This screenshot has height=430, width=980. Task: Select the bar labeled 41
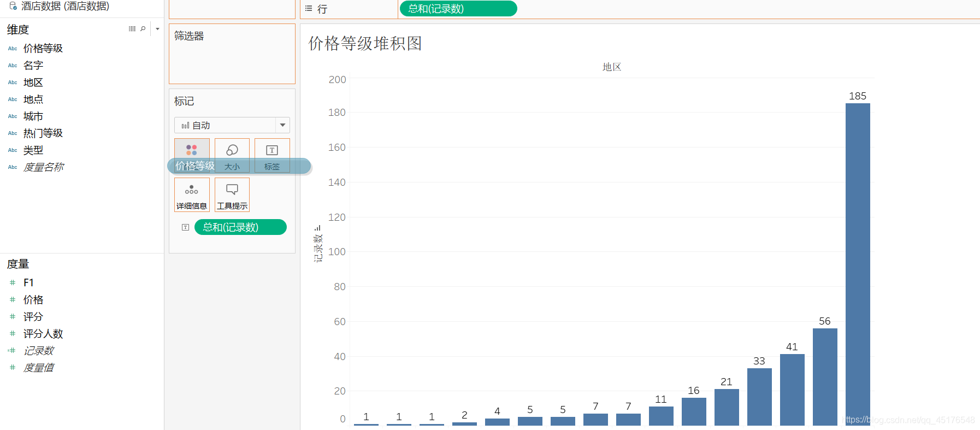(792, 390)
